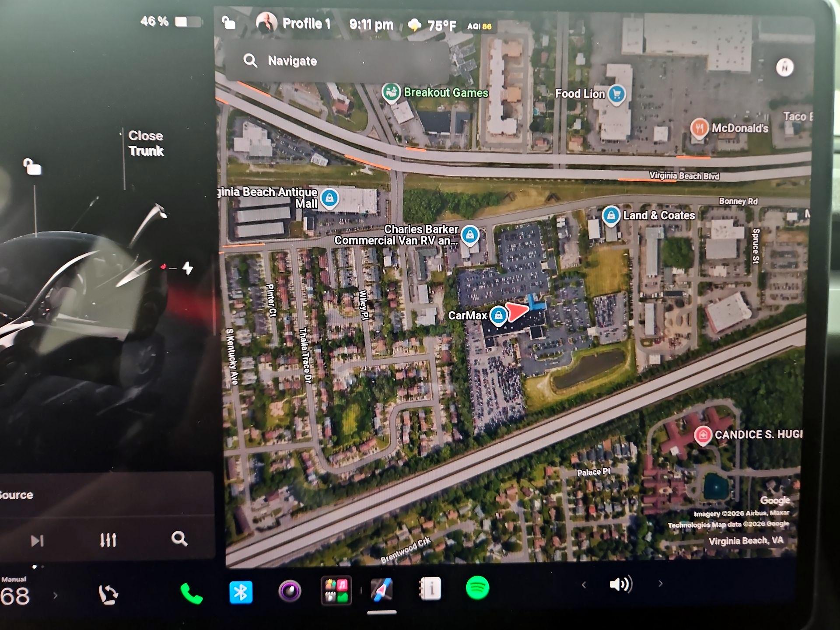Tap the 75°F weather readout
Image resolution: width=840 pixels, height=630 pixels.
(x=432, y=26)
